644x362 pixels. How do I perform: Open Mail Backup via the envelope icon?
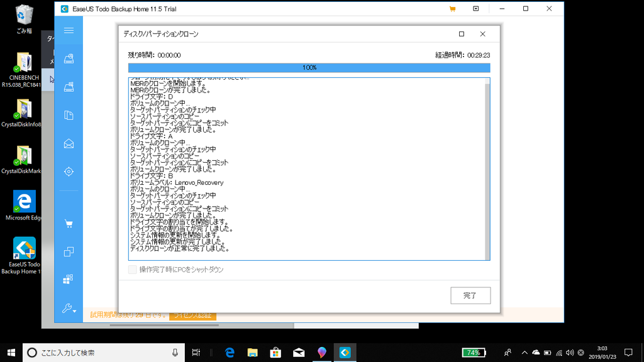pos(68,143)
